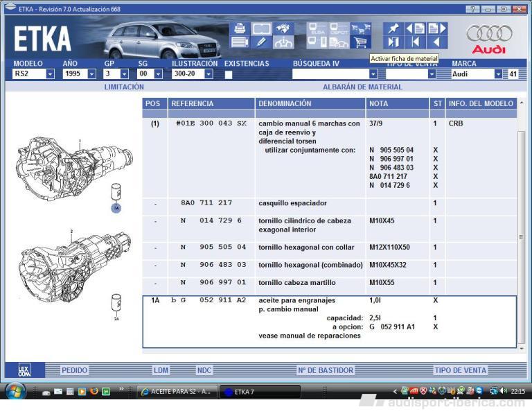The height and width of the screenshot is (416, 532).
Task: Go to the previous page using the left-arrow document icon
Action: 416,28
